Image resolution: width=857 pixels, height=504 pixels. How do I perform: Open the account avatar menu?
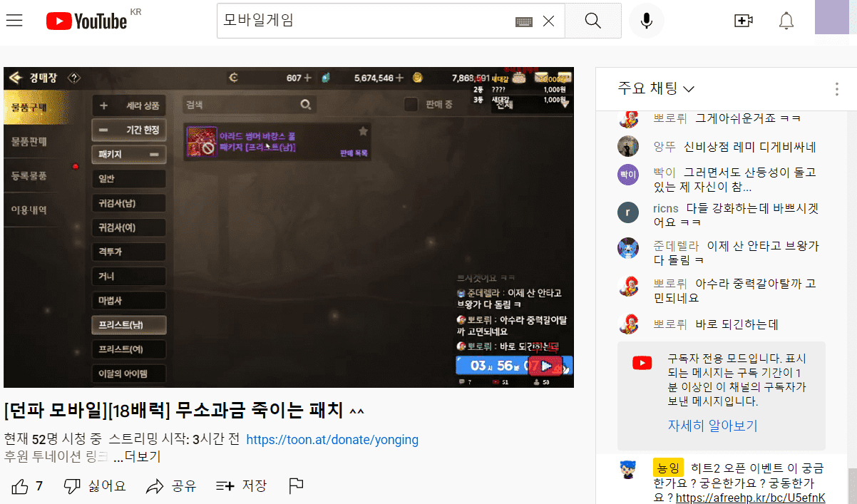831,17
